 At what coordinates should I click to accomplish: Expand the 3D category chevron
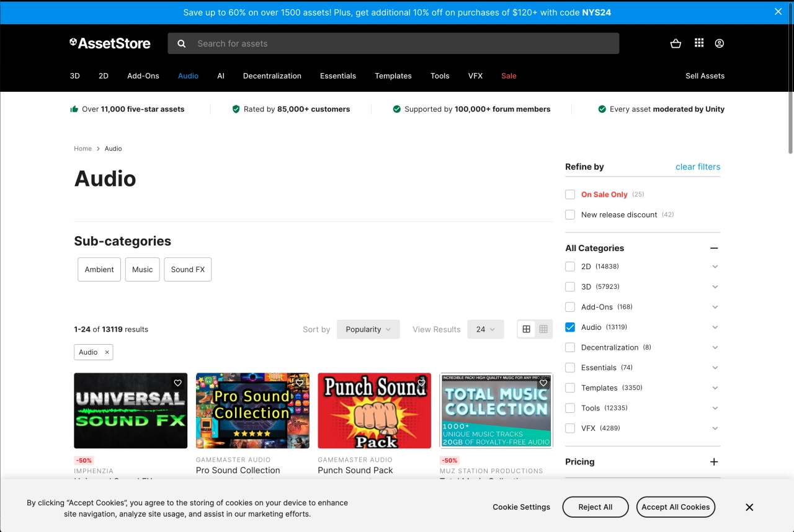pos(715,286)
